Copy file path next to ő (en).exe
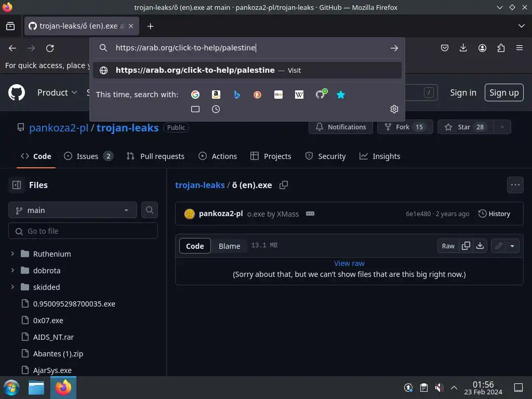Viewport: 532px width, 399px height. [x=284, y=185]
